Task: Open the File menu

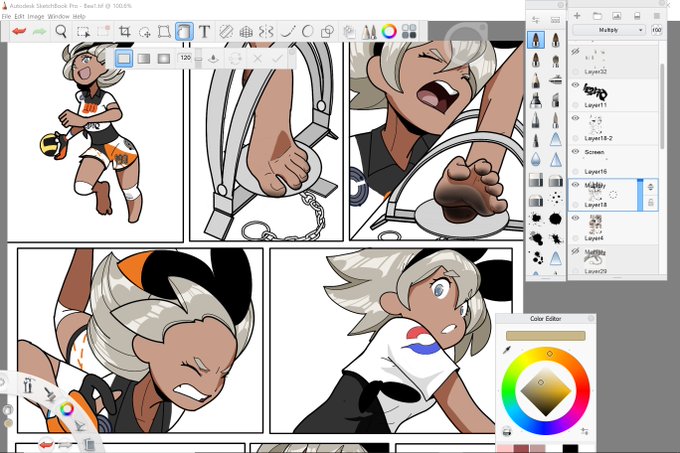Action: (6, 16)
